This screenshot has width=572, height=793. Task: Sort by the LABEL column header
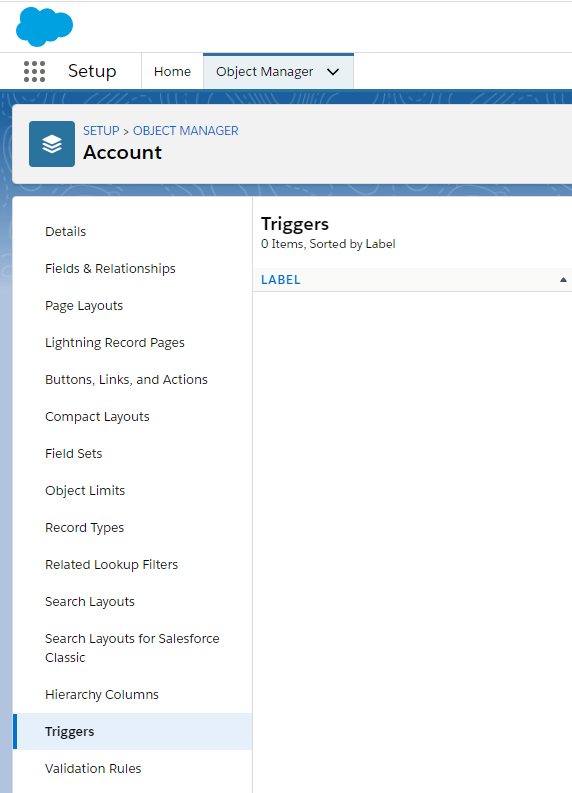(281, 280)
